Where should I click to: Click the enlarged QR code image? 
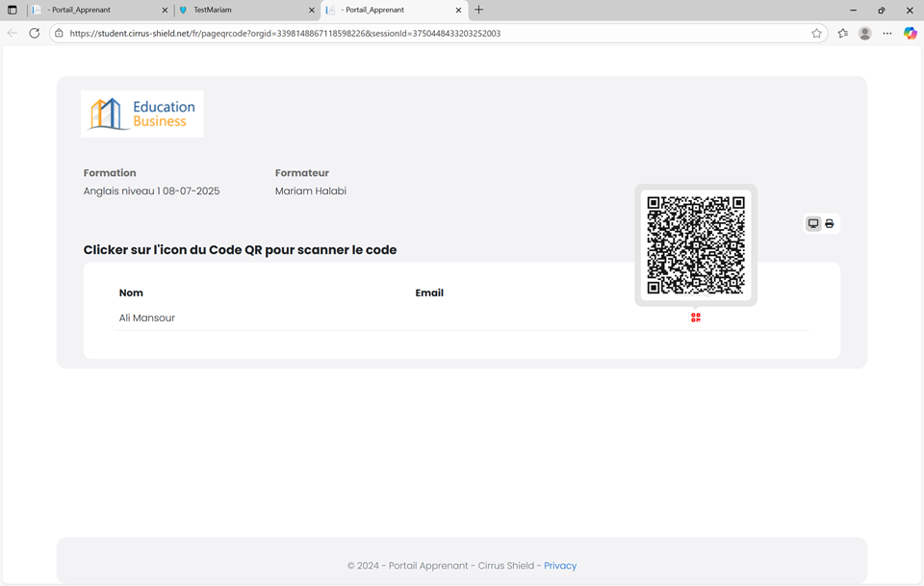click(x=696, y=245)
